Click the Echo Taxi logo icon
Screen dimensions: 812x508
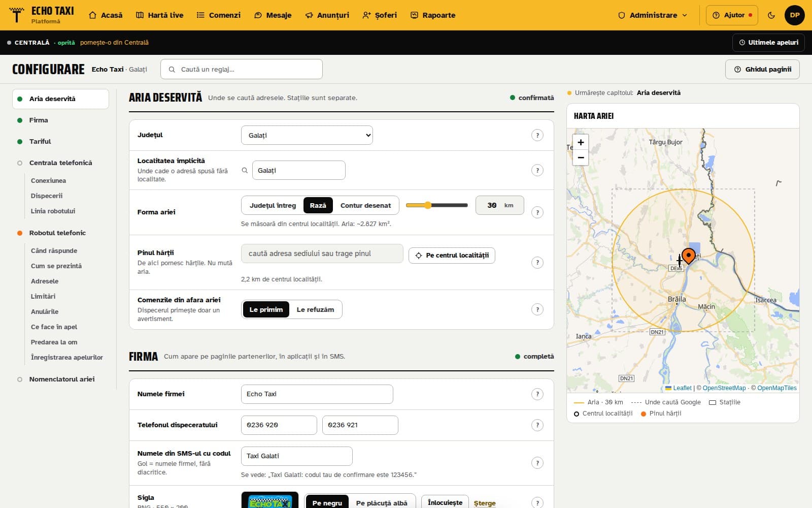[x=17, y=15]
